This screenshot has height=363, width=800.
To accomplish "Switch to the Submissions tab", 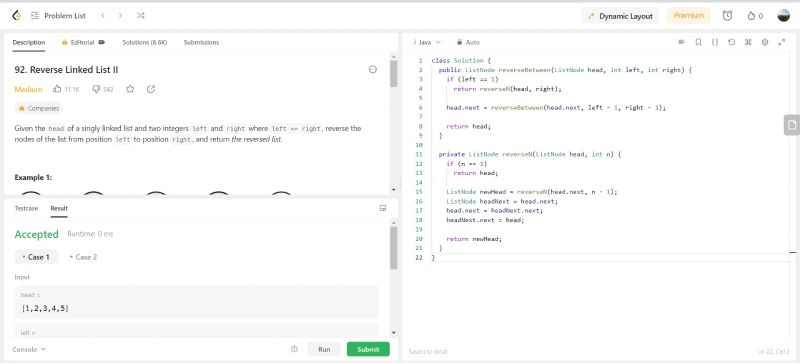I will tap(201, 42).
